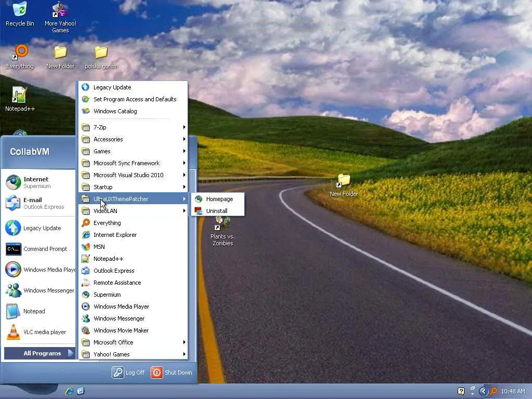Expand the Startup programs folder
Screen dimensions: 532x399
134,187
